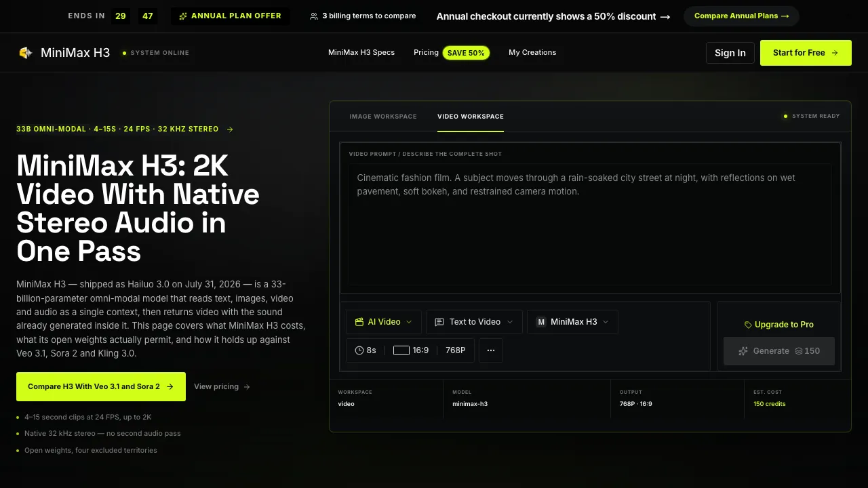Image resolution: width=868 pixels, height=488 pixels.
Task: Click the 'Annual checkout currently shows a 50% discount' text
Action: click(546, 16)
